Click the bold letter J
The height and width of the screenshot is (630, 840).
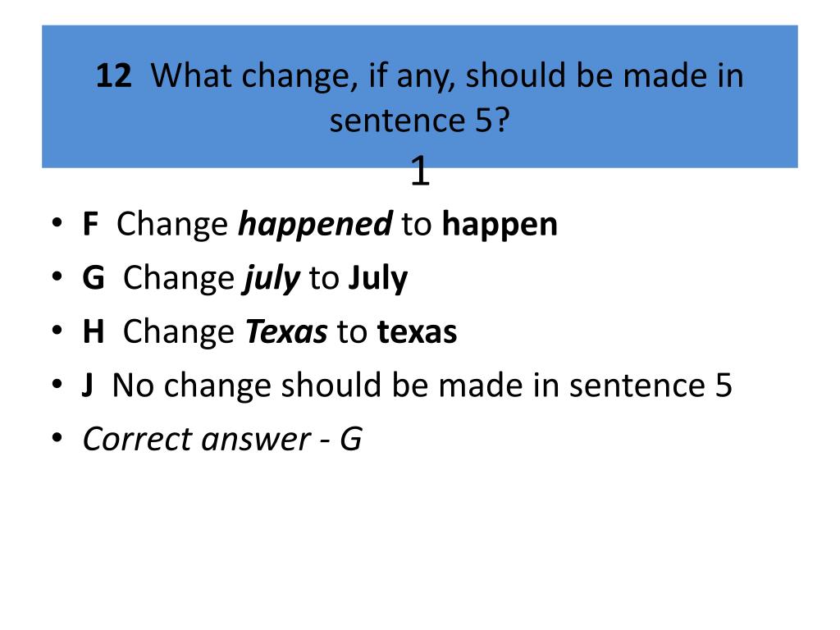point(87,386)
